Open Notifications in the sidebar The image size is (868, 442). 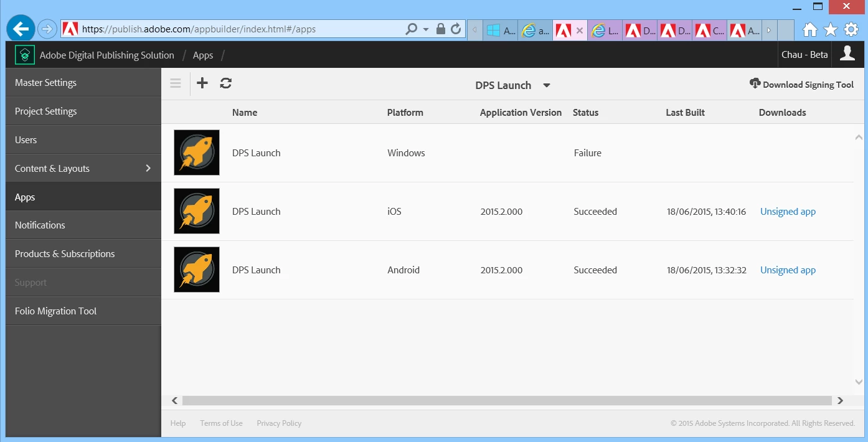point(83,225)
